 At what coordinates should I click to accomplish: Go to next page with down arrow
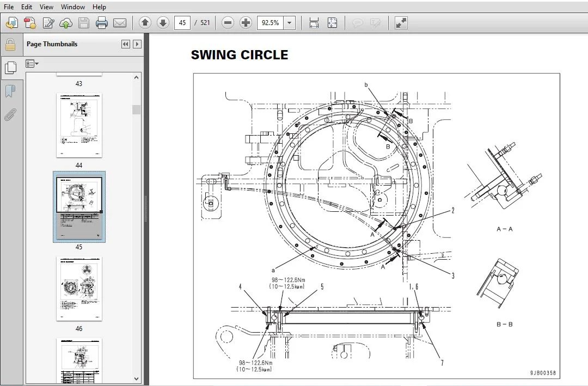163,23
